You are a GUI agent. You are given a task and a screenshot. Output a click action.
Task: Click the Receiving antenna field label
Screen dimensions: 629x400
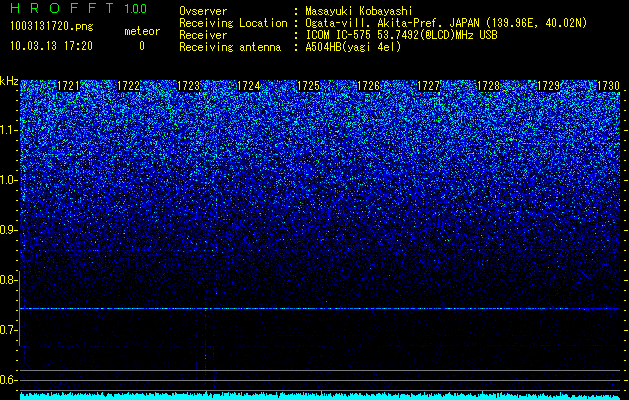[230, 47]
